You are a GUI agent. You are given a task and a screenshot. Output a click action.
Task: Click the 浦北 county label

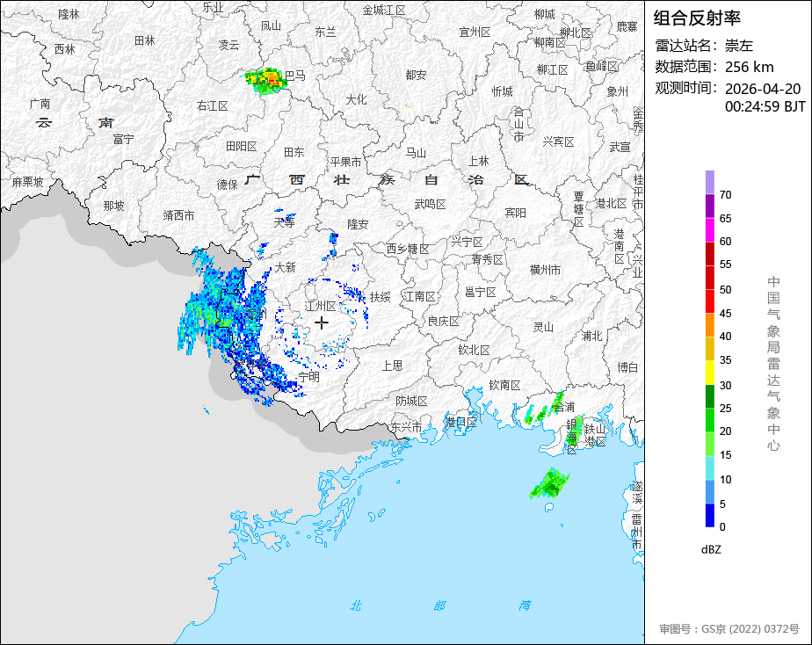pyautogui.click(x=592, y=336)
